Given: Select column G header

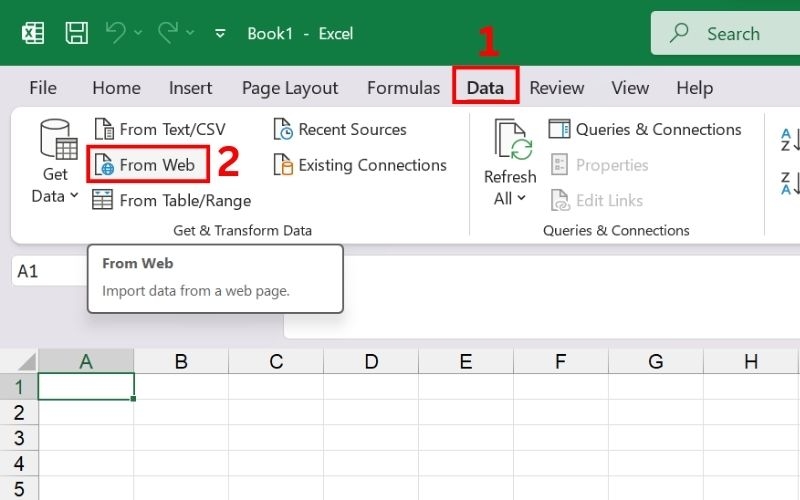Looking at the screenshot, I should click(656, 361).
